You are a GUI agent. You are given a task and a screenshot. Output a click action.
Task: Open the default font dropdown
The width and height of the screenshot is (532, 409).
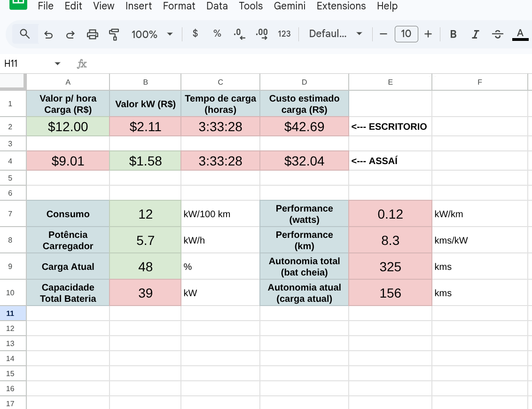[335, 34]
